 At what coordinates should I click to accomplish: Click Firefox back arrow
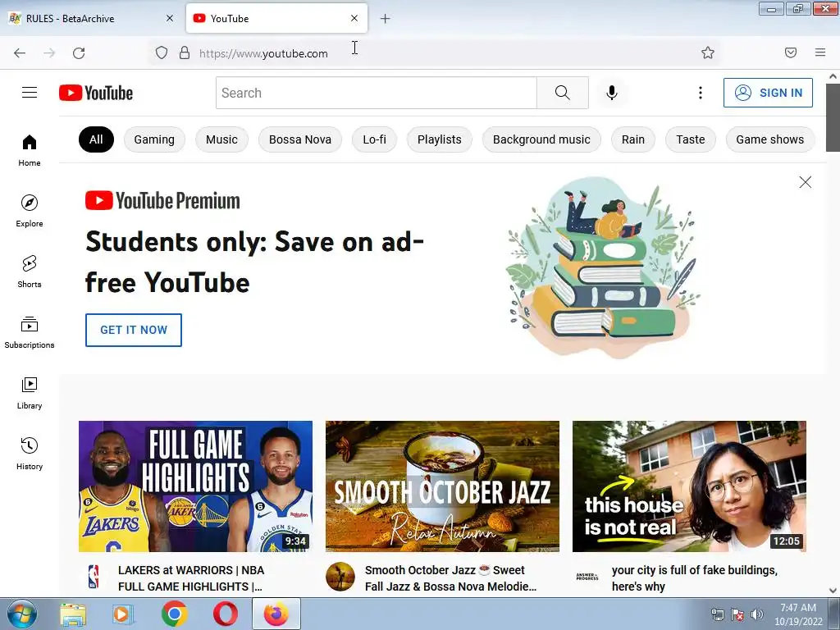coord(20,52)
